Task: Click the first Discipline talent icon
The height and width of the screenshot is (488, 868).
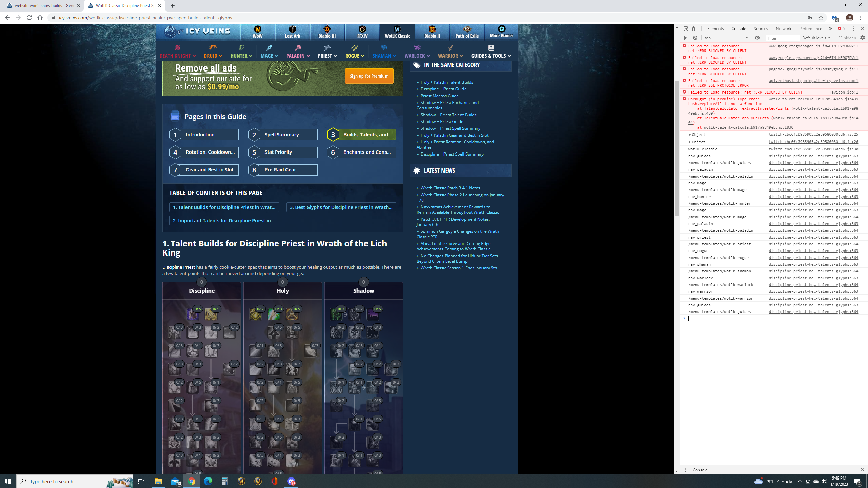Action: (193, 314)
